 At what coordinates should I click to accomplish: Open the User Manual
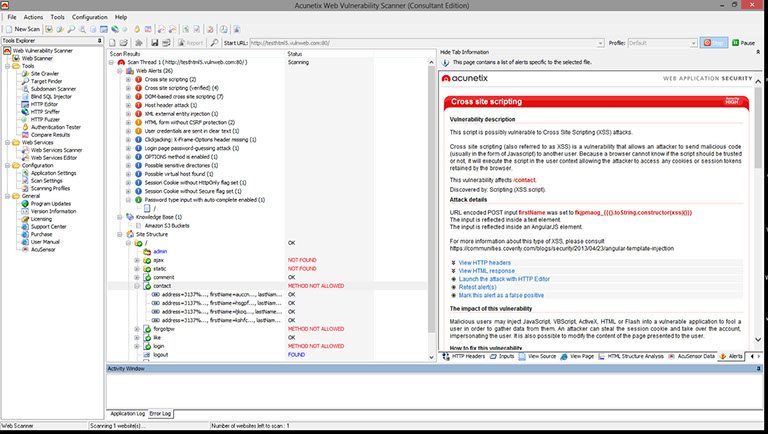click(x=45, y=242)
